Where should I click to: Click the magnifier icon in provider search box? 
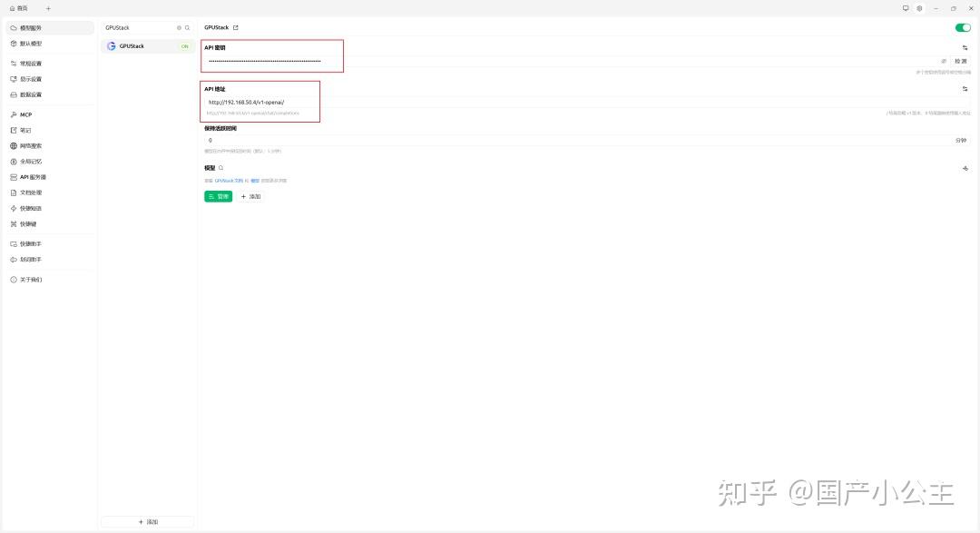[x=187, y=28]
